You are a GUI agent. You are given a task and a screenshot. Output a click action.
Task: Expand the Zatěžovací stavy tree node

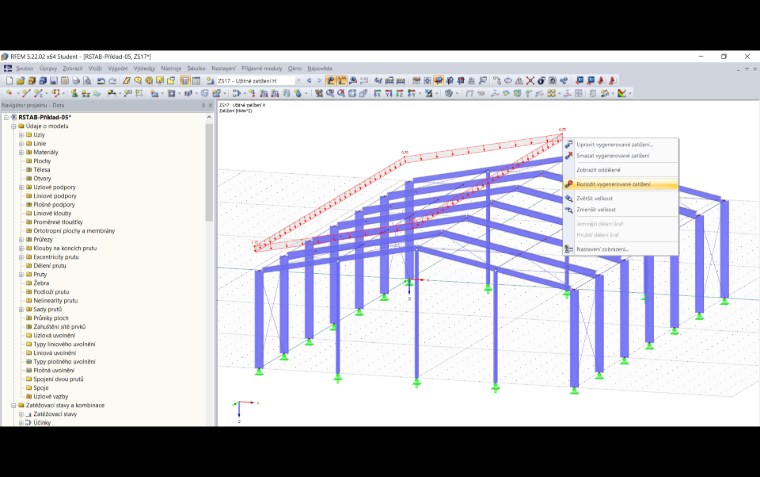[21, 414]
